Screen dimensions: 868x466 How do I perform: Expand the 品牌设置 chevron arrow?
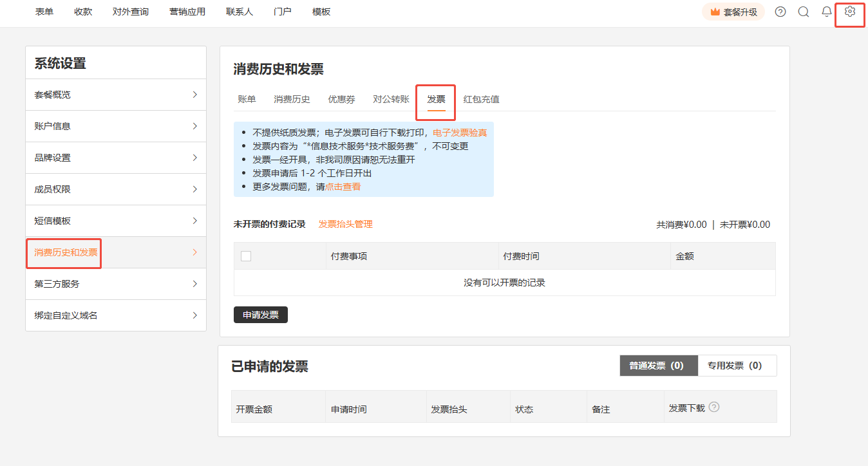[194, 158]
